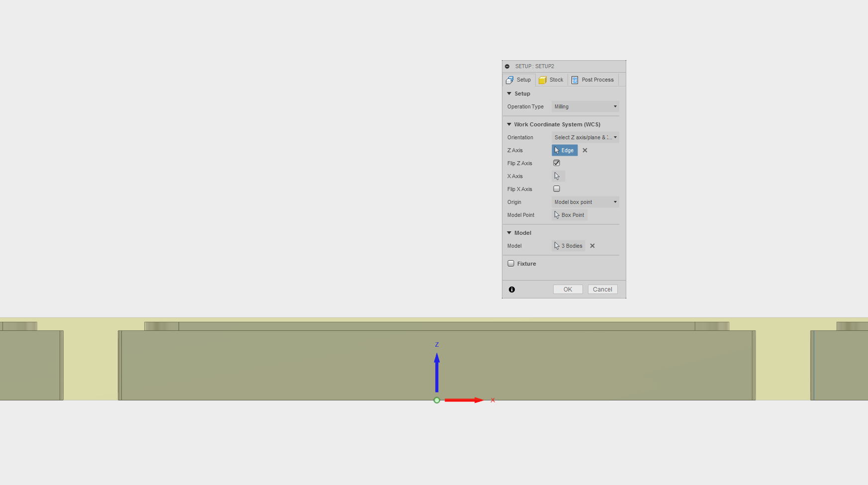Clear the Z Axis edge selection with the X icon
This screenshot has height=485, width=868.
click(x=584, y=150)
